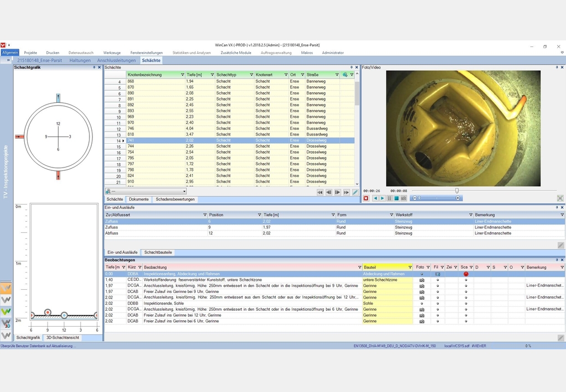Open the Werkzeuge menu
Viewport: 566px width, 392px height.
(x=112, y=53)
